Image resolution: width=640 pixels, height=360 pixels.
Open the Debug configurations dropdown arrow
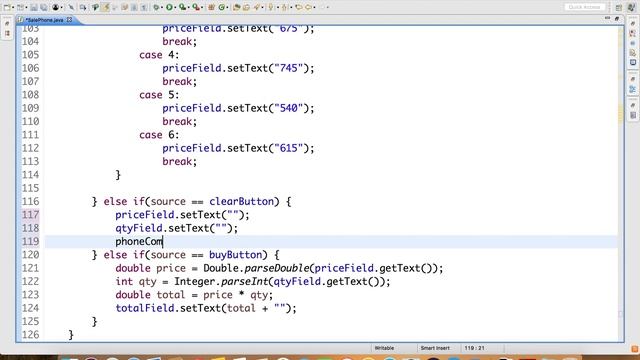click(162, 7)
